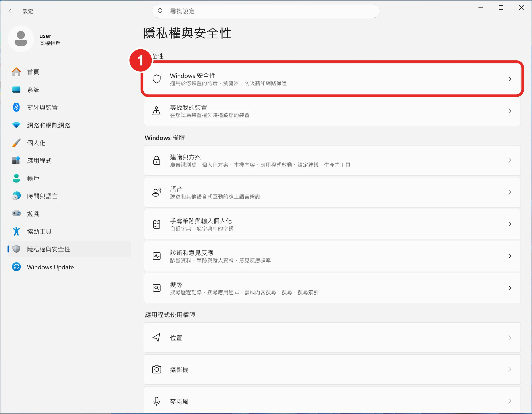Click the home icon beside 首頁
This screenshot has width=532, height=414.
click(x=16, y=72)
